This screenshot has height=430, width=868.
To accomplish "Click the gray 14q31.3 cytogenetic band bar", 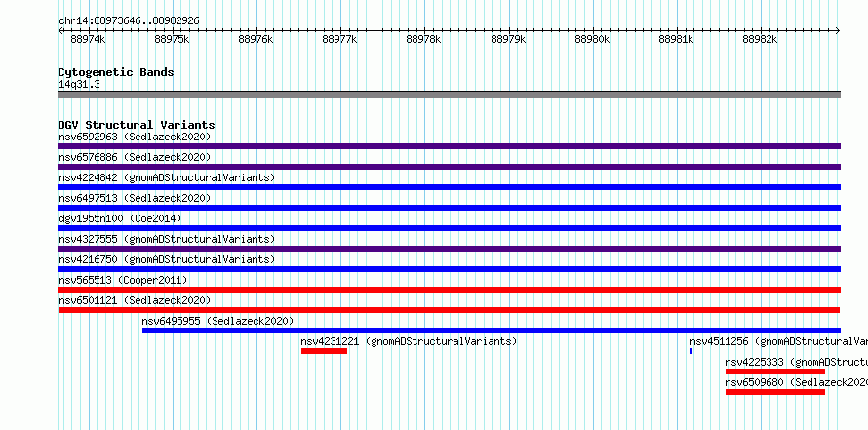I will coord(449,95).
